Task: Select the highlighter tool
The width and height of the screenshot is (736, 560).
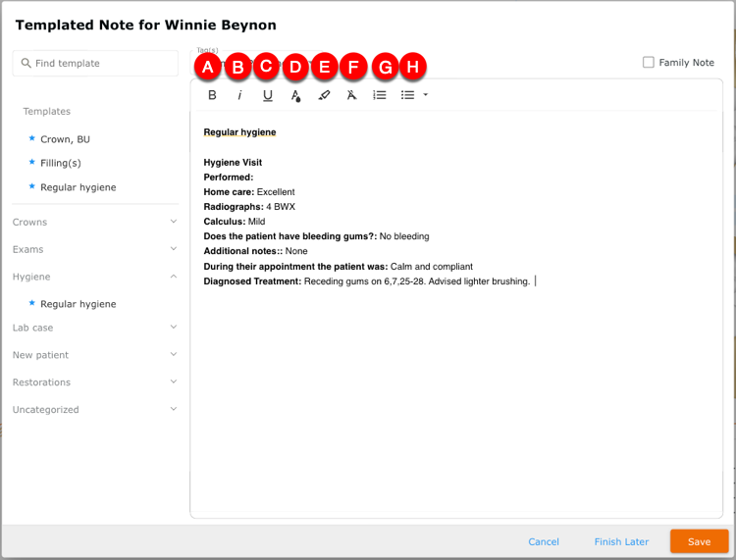Action: 324,95
